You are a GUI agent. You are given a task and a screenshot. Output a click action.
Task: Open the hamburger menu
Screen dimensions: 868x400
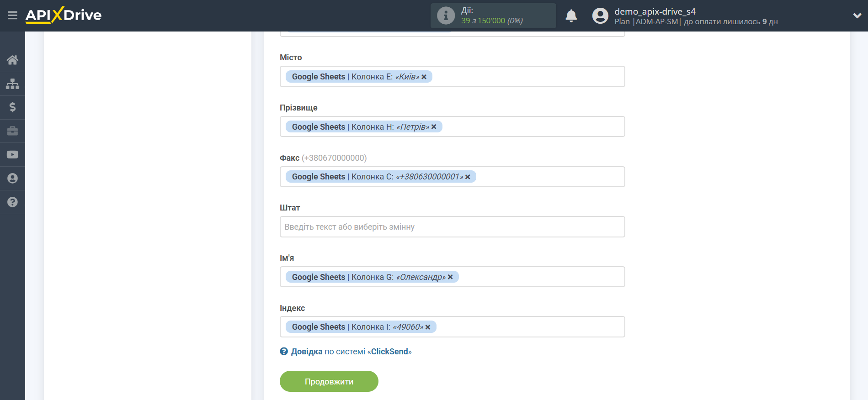(x=12, y=16)
